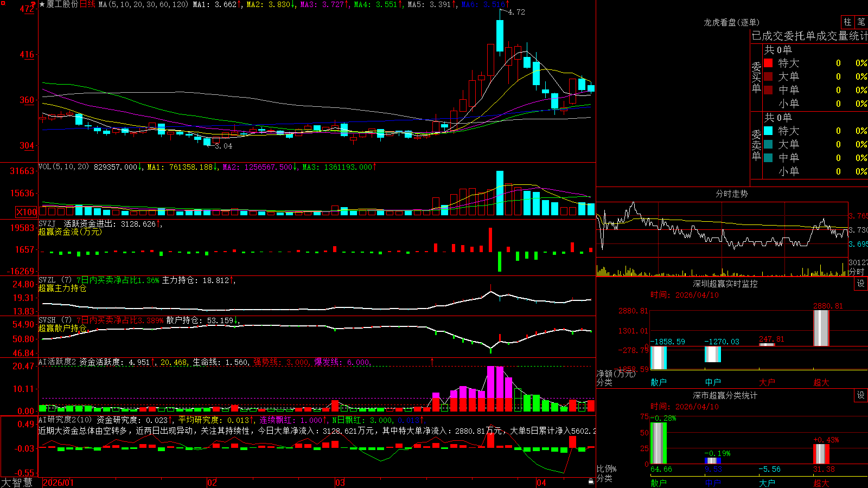The height and width of the screenshot is (488, 868).
Task: Click the yellow MA2: 3.830 value
Action: (x=269, y=4)
